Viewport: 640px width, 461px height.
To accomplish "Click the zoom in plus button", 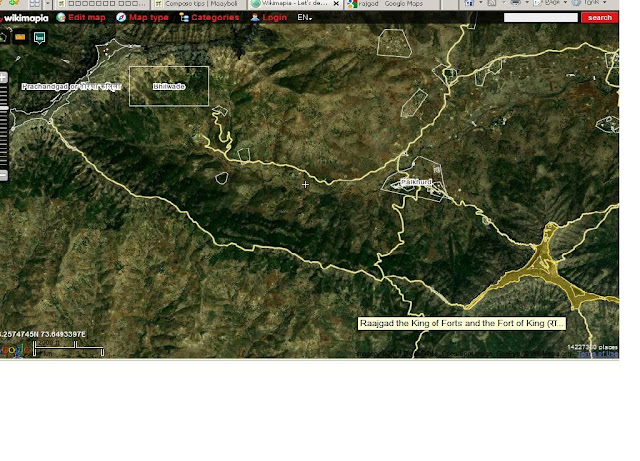I will [3, 77].
